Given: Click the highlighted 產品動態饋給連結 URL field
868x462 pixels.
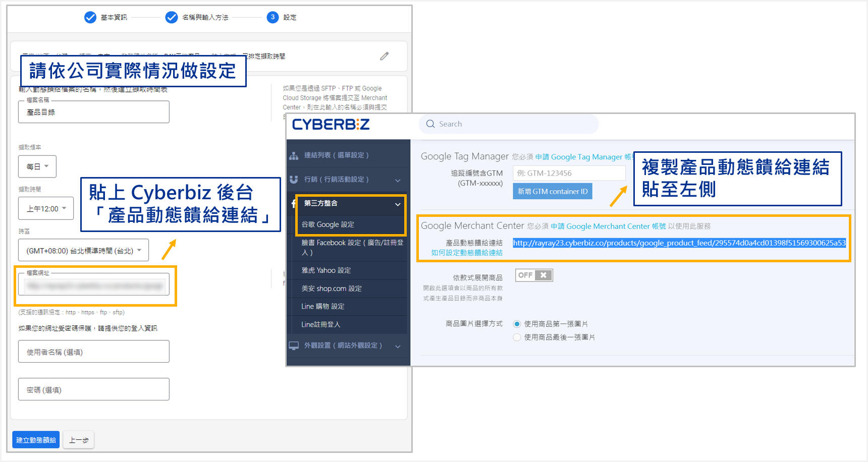Looking at the screenshot, I should (x=679, y=243).
